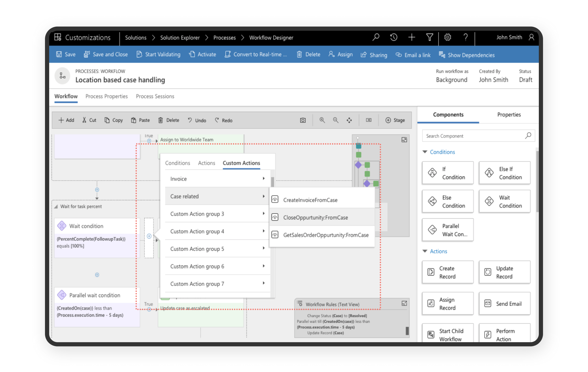Navigate to Processes breadcrumb

coord(224,38)
